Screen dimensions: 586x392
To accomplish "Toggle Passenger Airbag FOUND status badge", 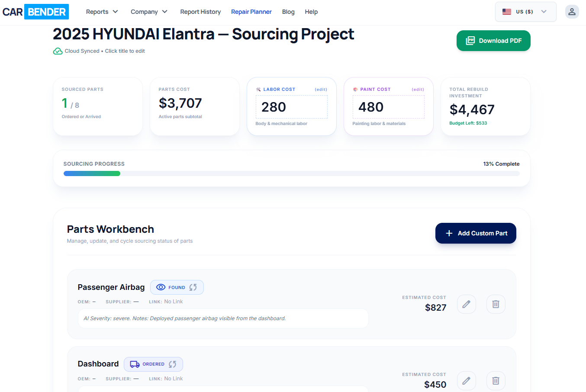I will [x=177, y=287].
